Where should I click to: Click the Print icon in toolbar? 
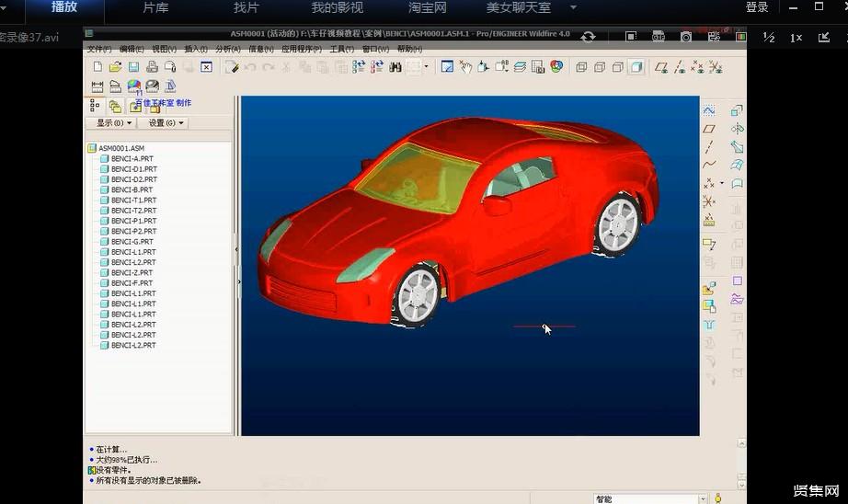(x=152, y=67)
